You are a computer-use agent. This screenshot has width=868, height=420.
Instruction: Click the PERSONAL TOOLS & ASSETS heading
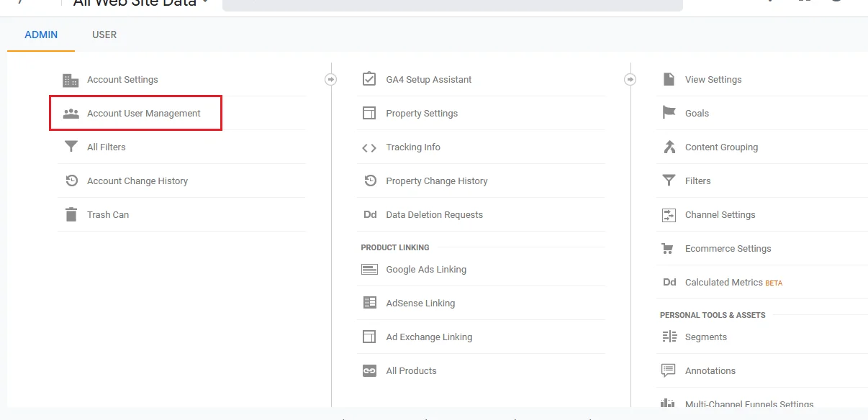click(713, 315)
